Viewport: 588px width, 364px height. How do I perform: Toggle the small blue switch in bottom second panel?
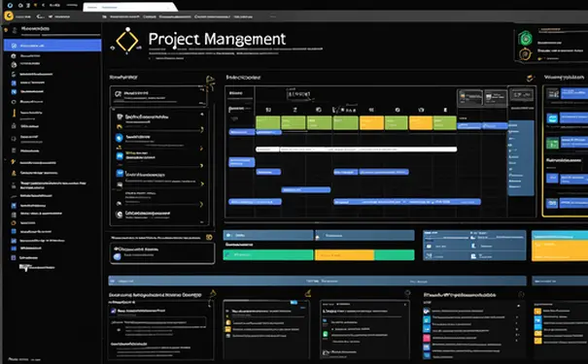pyautogui.click(x=294, y=302)
